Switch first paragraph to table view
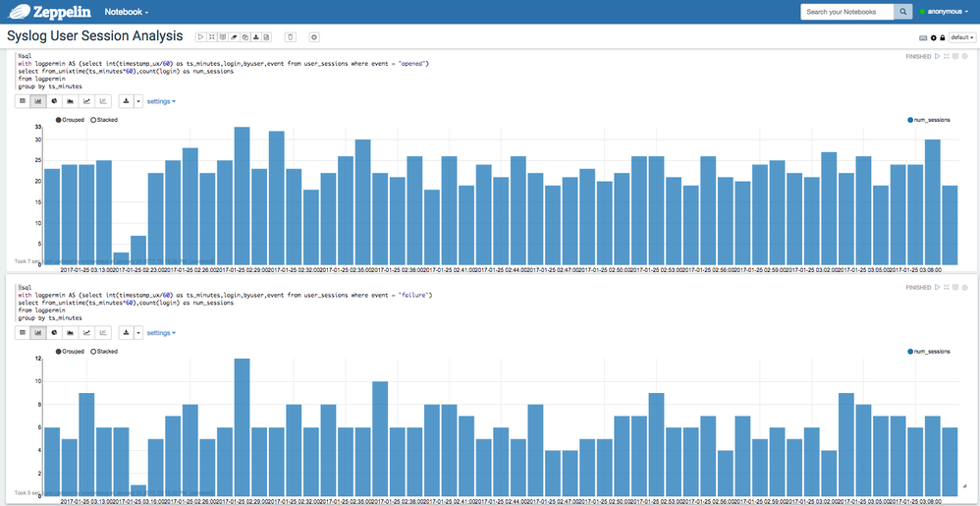Viewport: 980px width, 506px height. click(x=23, y=101)
